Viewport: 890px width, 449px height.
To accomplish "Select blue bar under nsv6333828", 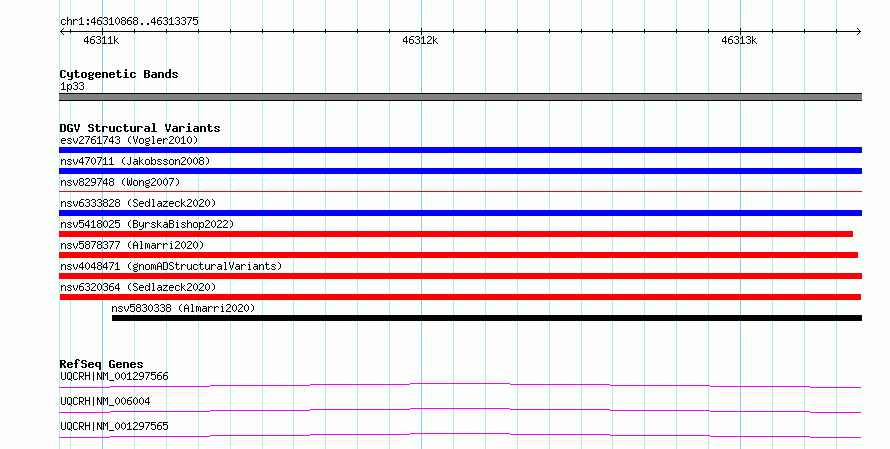I will coord(460,213).
